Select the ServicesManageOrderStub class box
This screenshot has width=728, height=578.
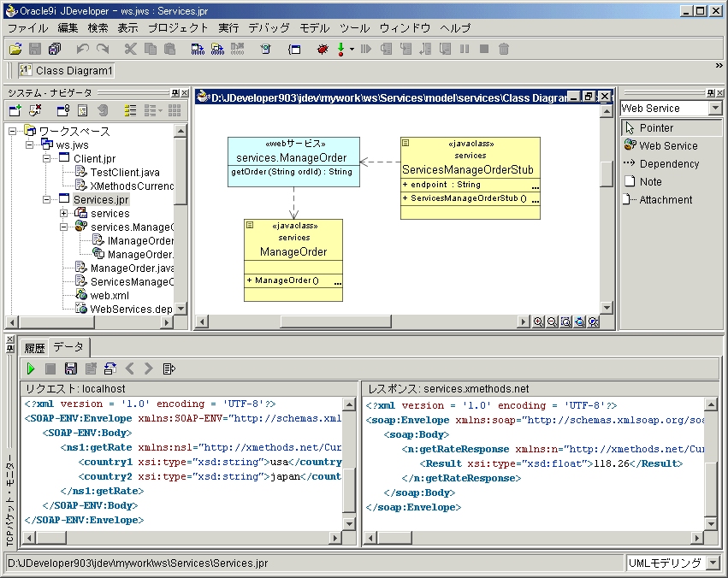click(x=471, y=178)
